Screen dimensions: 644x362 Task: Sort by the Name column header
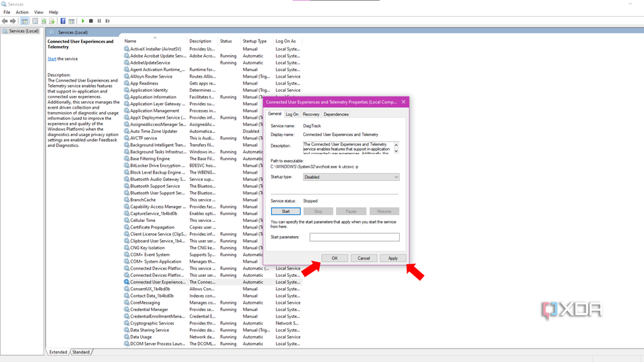pos(155,41)
